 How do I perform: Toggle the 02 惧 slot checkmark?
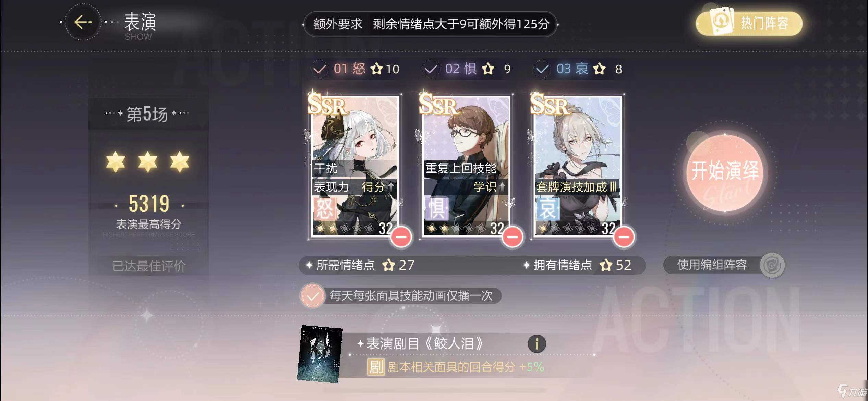click(431, 69)
